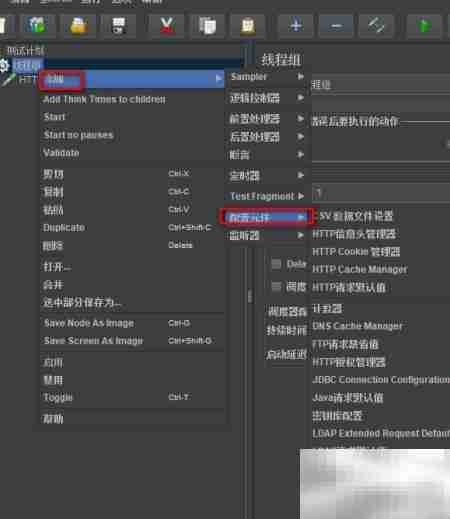
Task: Expand the 监听器 submenu
Action: [267, 235]
